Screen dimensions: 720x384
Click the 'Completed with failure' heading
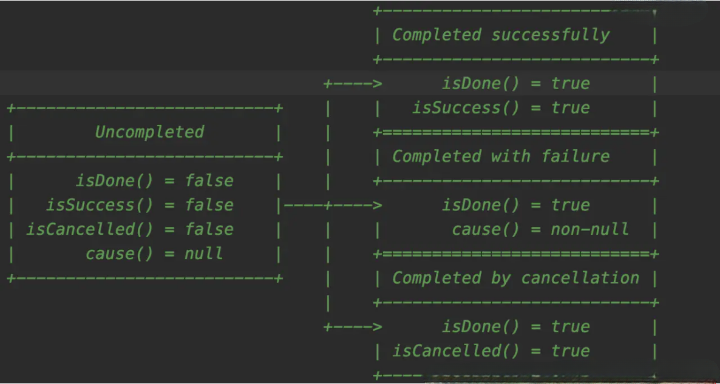coord(501,157)
